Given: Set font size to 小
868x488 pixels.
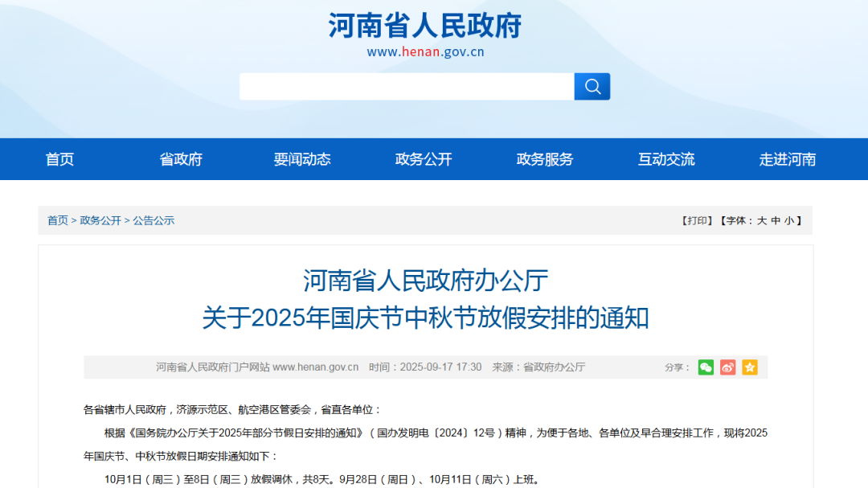Looking at the screenshot, I should point(789,220).
